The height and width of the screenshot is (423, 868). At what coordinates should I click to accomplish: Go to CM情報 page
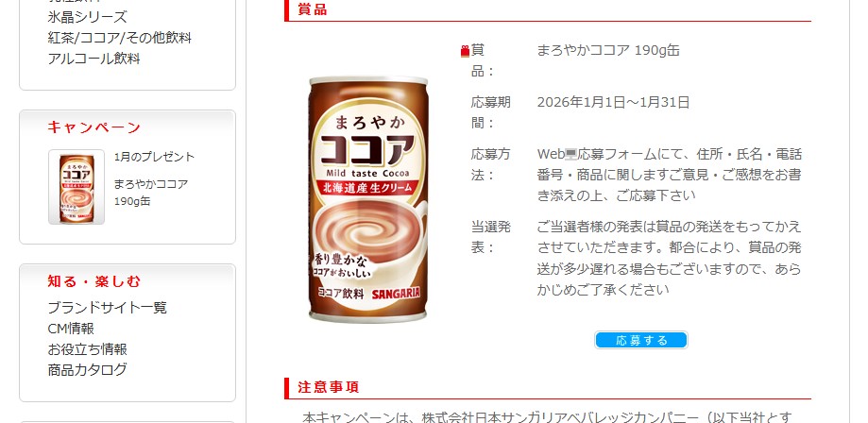[71, 329]
